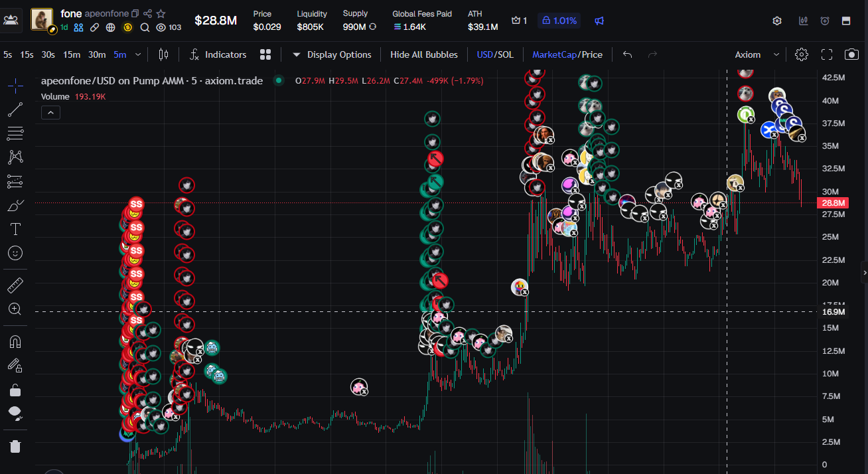Share the fone token

pyautogui.click(x=148, y=13)
